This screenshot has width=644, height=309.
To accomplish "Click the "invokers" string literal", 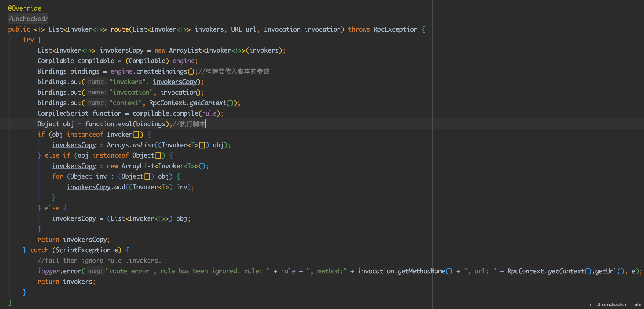I will pos(127,82).
